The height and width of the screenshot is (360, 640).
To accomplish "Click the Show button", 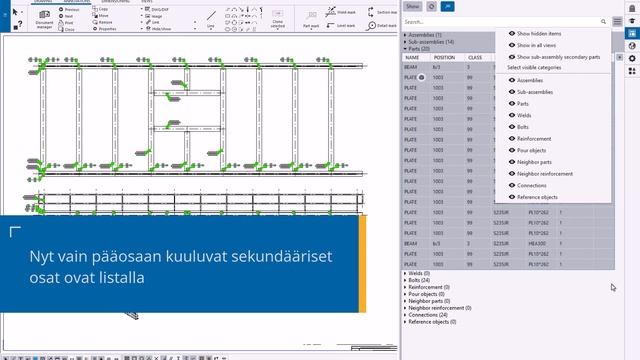I will pyautogui.click(x=413, y=6).
